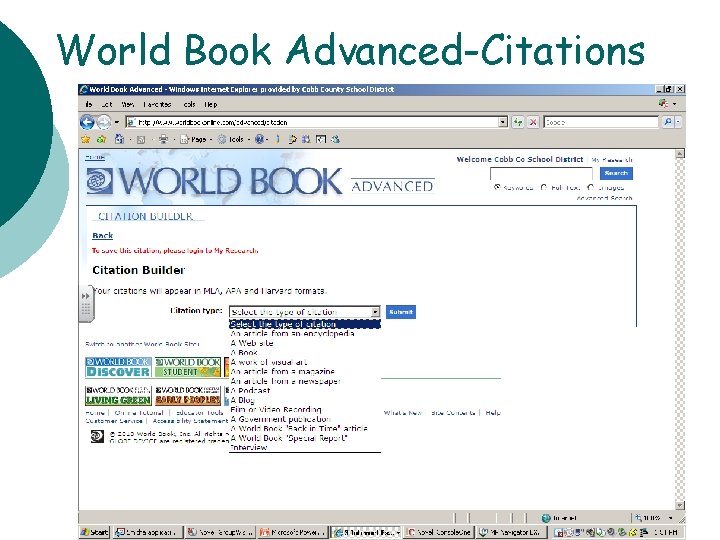Choose 'A Book' citation option
This screenshot has width=720, height=540.
(x=304, y=353)
